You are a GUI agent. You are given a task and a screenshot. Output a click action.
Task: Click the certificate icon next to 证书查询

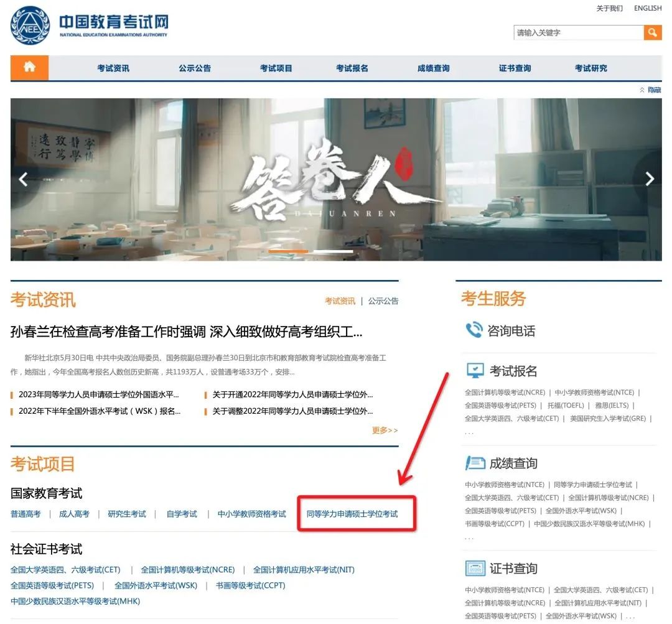click(475, 567)
